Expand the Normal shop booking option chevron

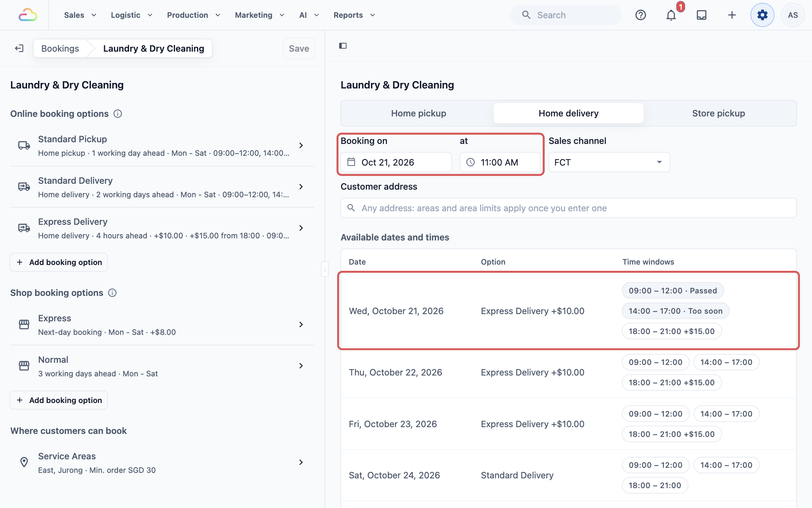(301, 366)
